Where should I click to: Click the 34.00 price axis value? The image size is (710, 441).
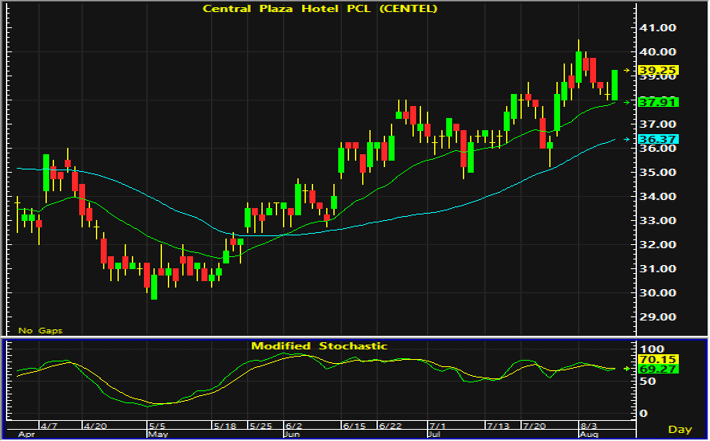(x=657, y=197)
